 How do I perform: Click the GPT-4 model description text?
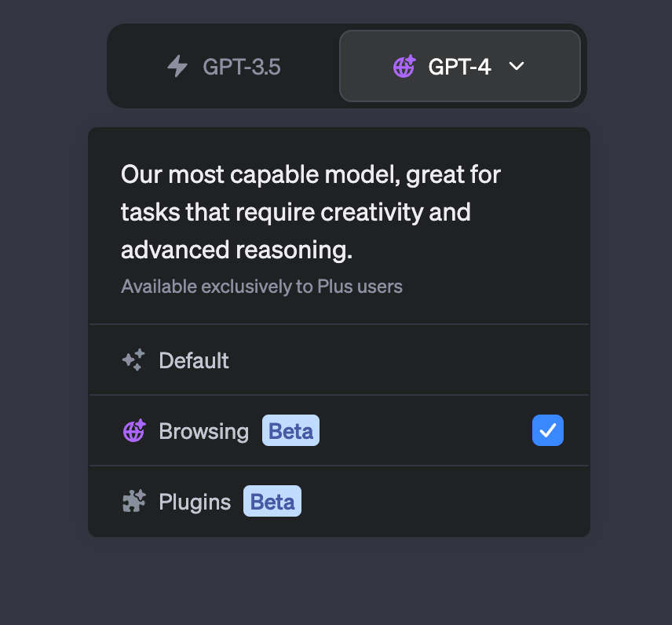click(x=311, y=212)
